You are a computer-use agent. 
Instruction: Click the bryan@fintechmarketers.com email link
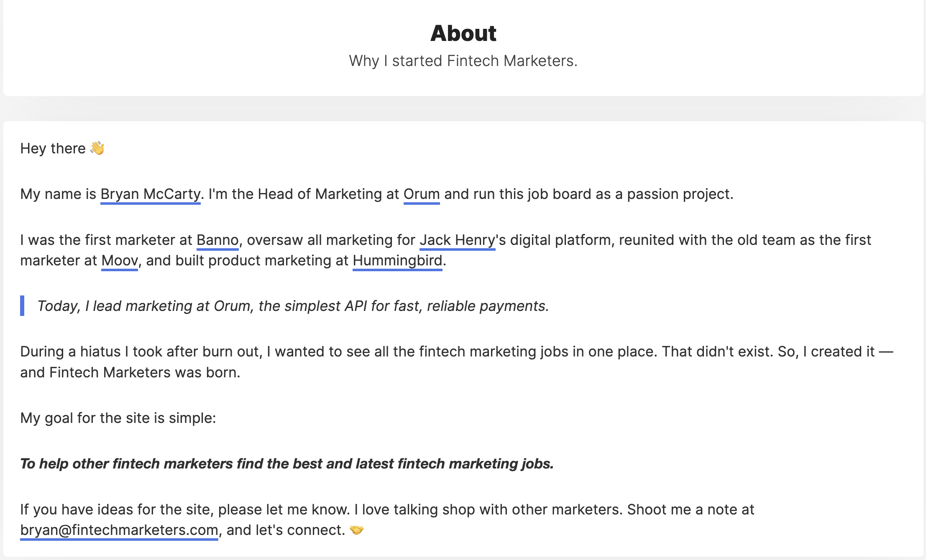[x=119, y=530]
